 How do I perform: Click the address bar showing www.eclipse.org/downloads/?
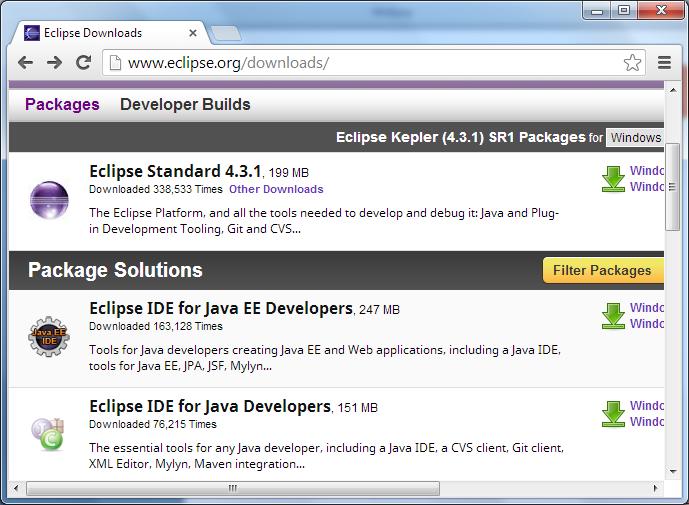point(374,63)
